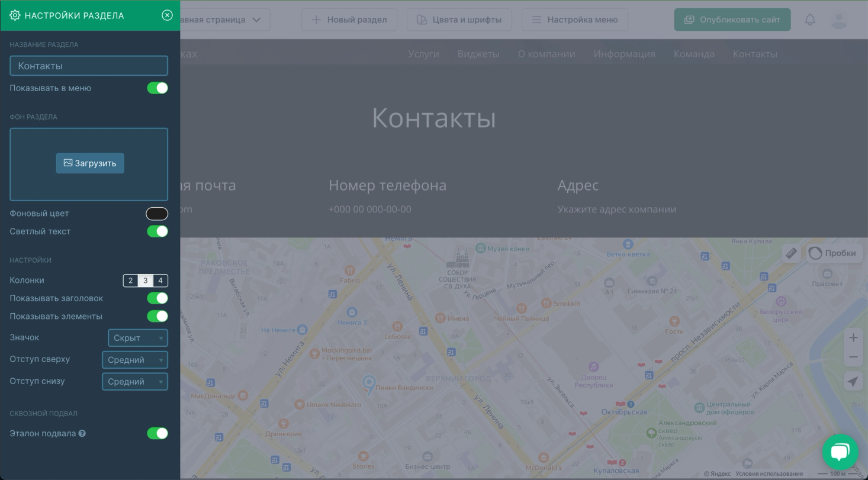Open the Фоновый цвет color swatch
This screenshot has width=868, height=480.
coord(157,214)
